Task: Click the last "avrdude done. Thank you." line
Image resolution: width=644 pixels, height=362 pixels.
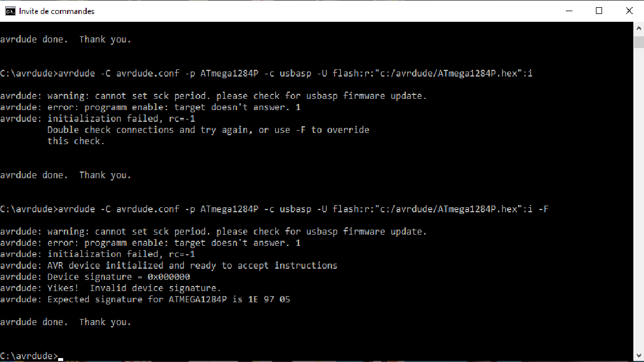Action: (x=66, y=322)
